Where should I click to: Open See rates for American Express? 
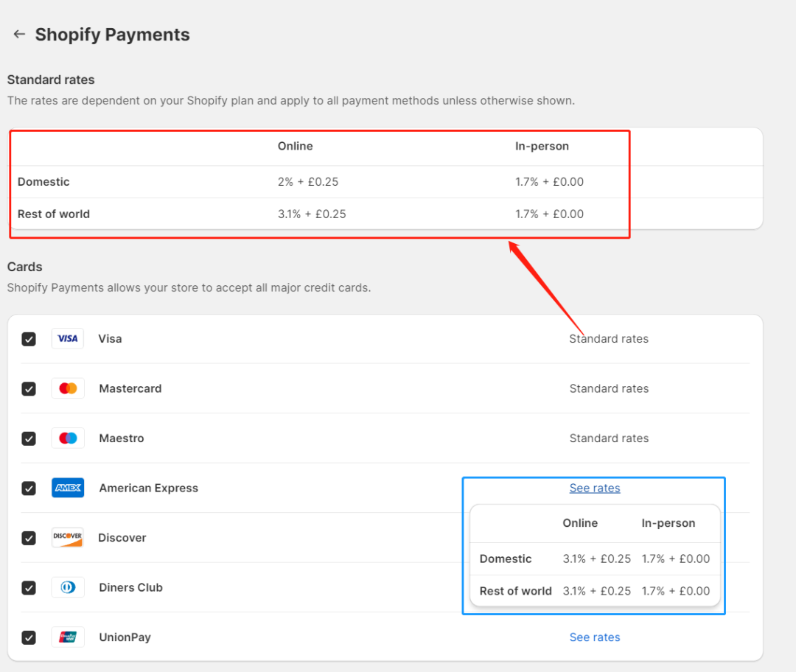coord(595,488)
